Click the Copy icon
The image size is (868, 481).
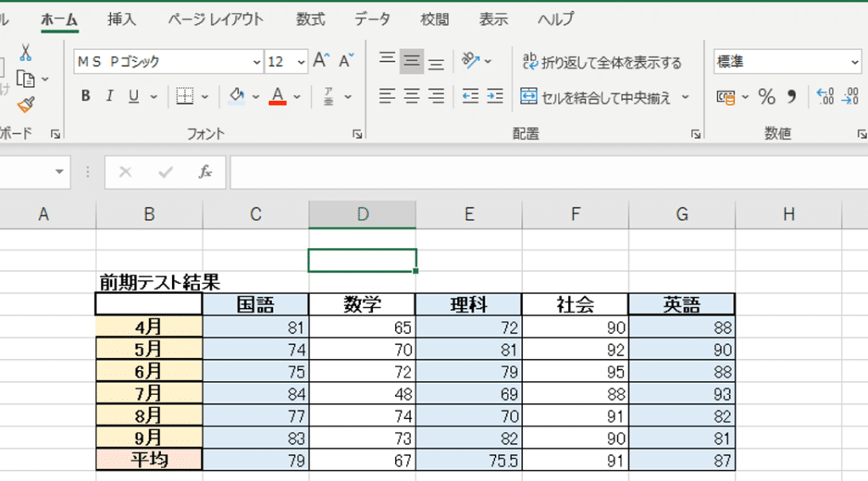(25, 79)
